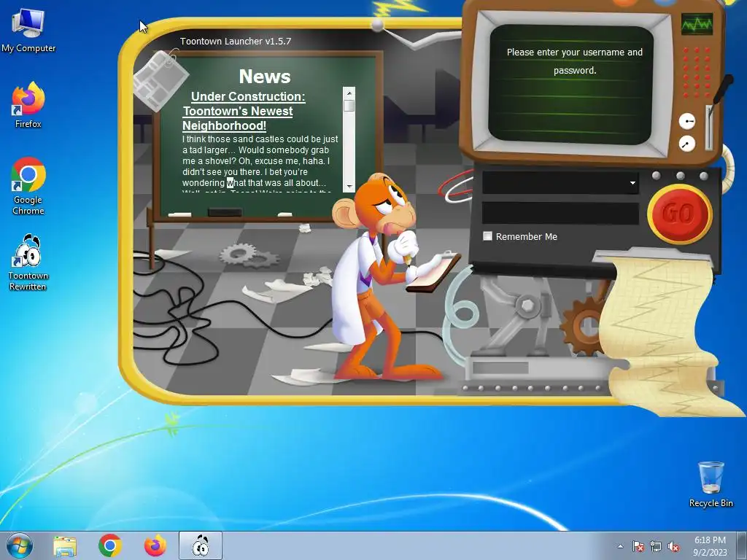Select the Recycle Bin icon
The width and height of the screenshot is (747, 560).
(x=711, y=484)
